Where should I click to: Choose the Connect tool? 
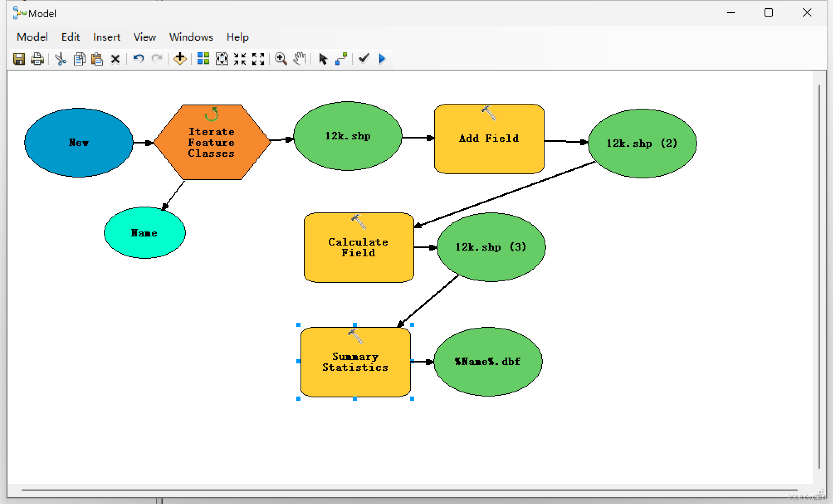(341, 58)
